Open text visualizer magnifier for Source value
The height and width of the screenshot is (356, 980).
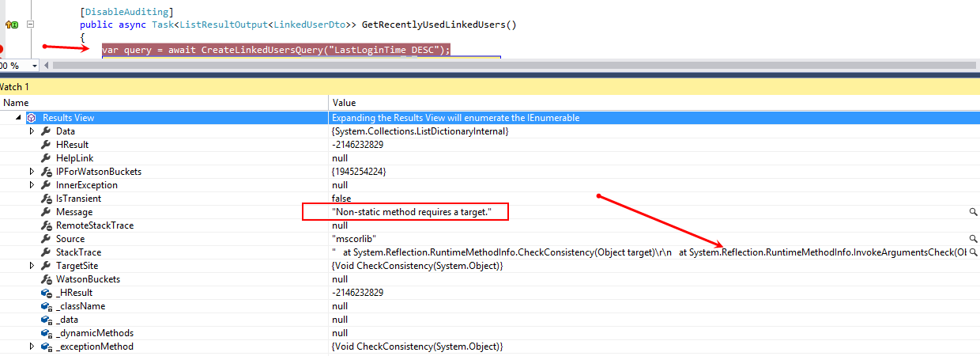click(x=973, y=239)
